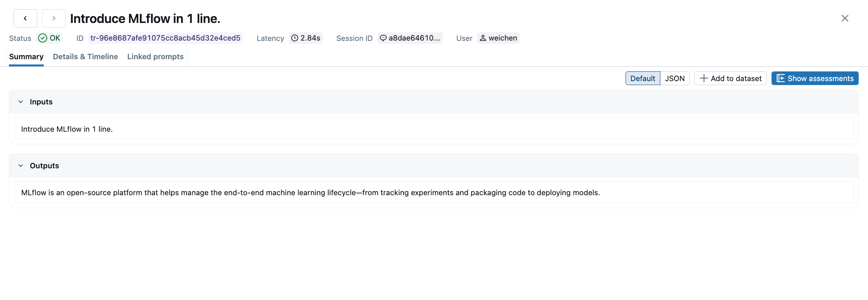Click the latency clock icon
Screen dimensions: 868x300
click(x=294, y=38)
